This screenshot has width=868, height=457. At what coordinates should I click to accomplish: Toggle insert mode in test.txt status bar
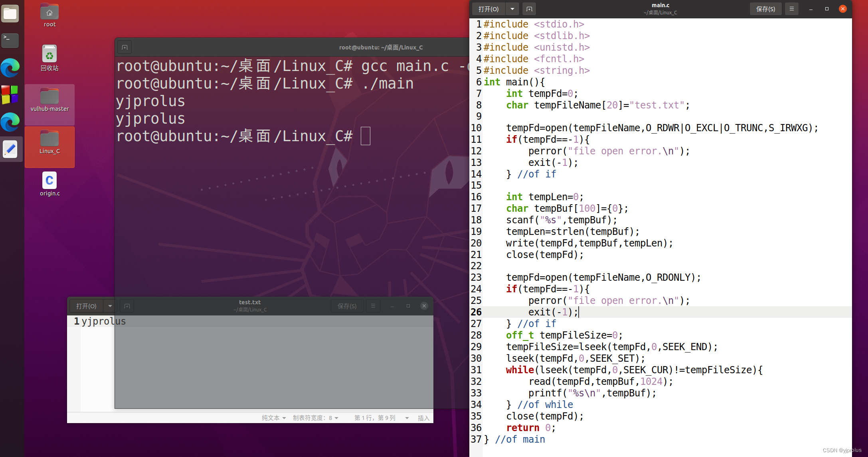(x=423, y=418)
